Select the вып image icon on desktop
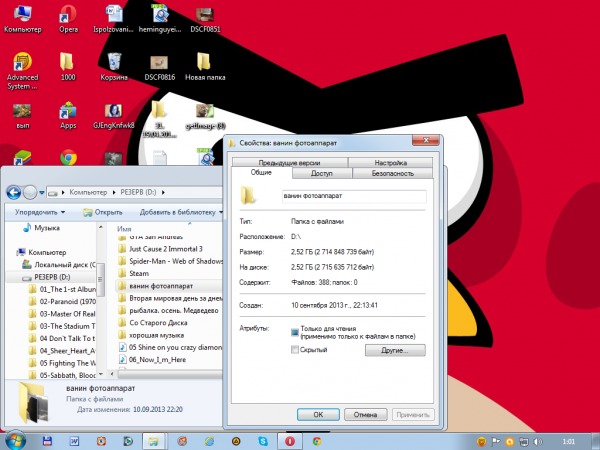This screenshot has width=600, height=450. click(x=23, y=116)
